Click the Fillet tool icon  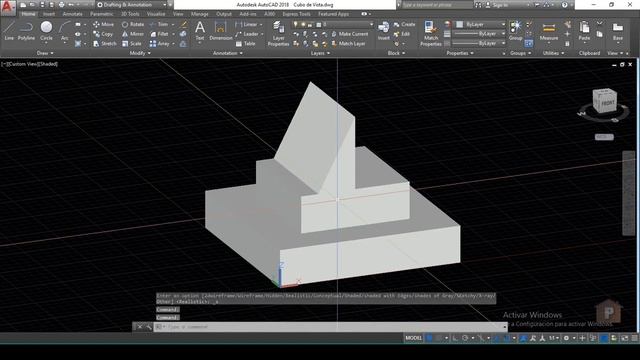click(153, 34)
